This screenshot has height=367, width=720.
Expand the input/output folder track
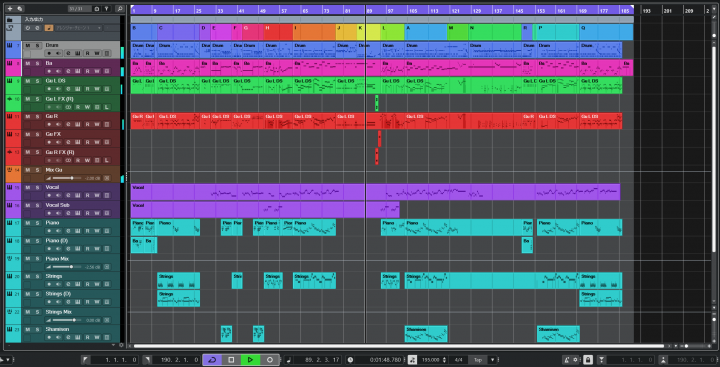pos(10,20)
